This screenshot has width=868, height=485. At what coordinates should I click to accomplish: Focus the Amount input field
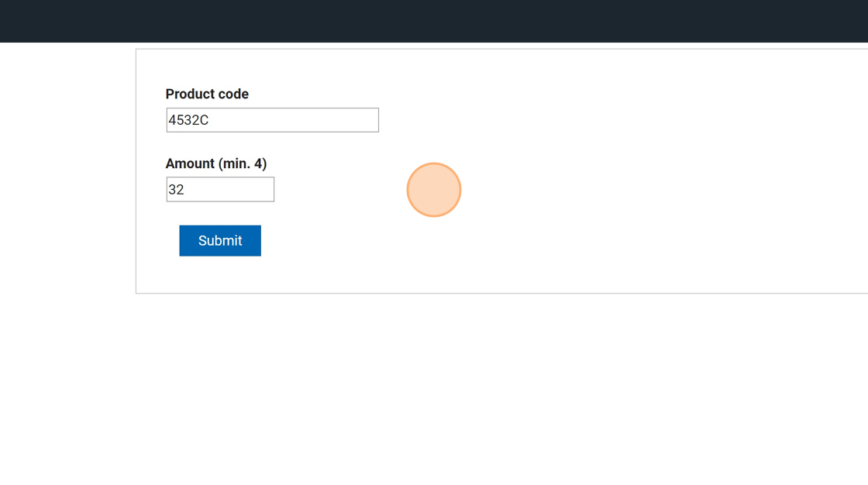coord(220,190)
